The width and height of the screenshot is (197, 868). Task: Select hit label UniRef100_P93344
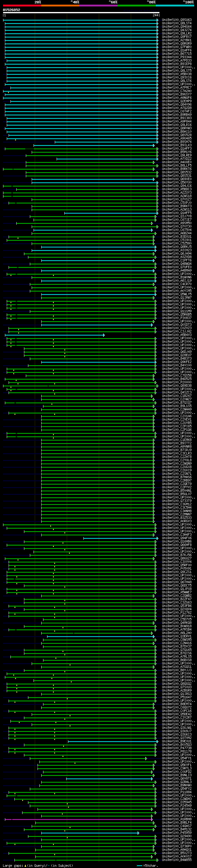point(176,57)
